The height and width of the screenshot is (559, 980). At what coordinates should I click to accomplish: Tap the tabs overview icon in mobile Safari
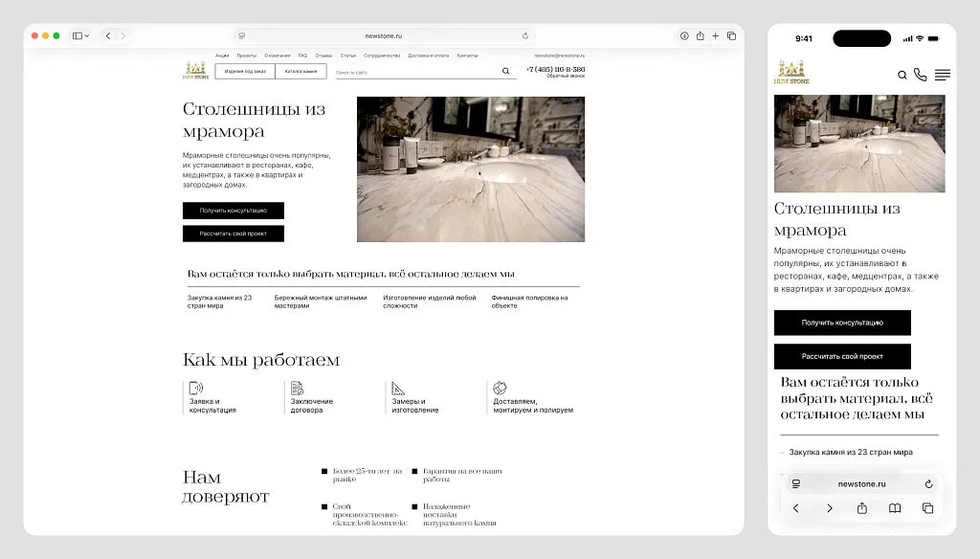[x=928, y=508]
